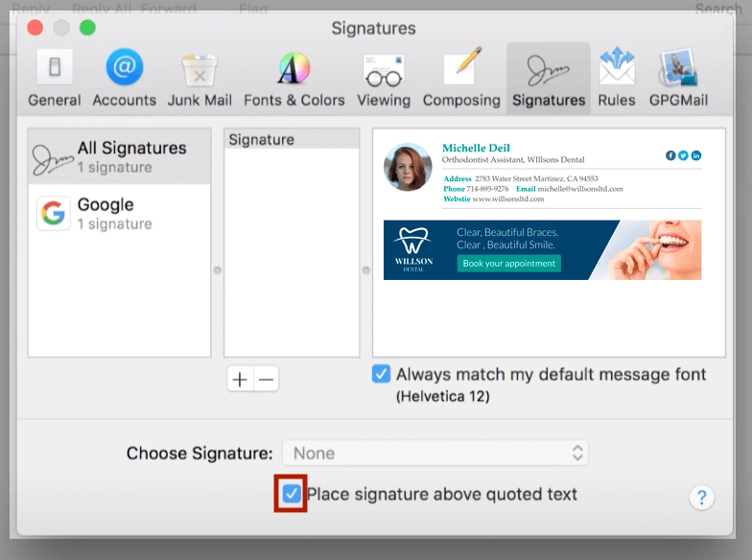Click the phone number 714-895-9276
The height and width of the screenshot is (560, 752).
pyautogui.click(x=487, y=189)
